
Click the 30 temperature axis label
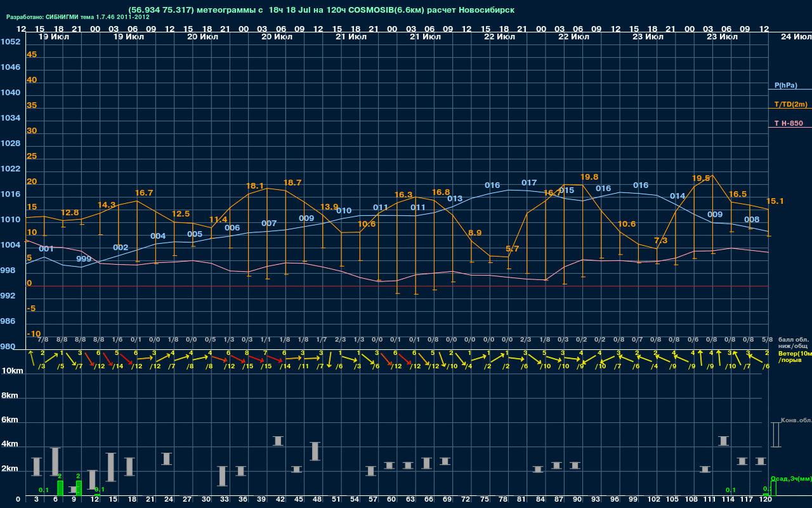pyautogui.click(x=32, y=131)
